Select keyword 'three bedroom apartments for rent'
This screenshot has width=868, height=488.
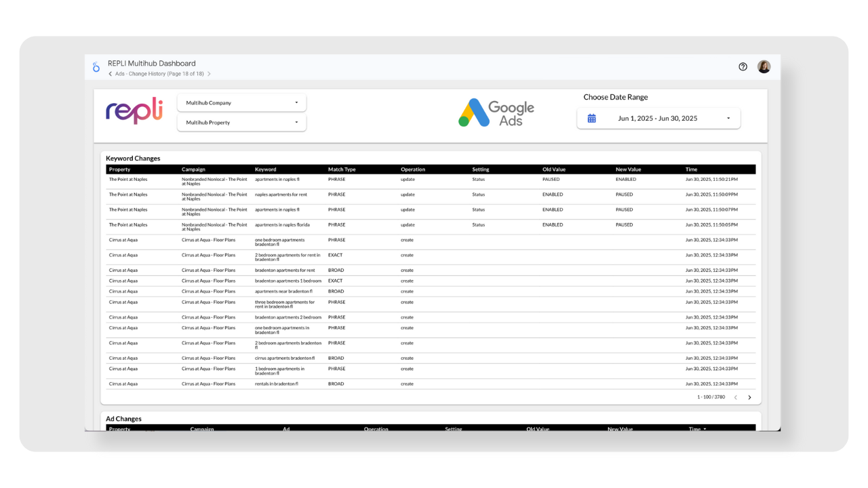click(285, 304)
